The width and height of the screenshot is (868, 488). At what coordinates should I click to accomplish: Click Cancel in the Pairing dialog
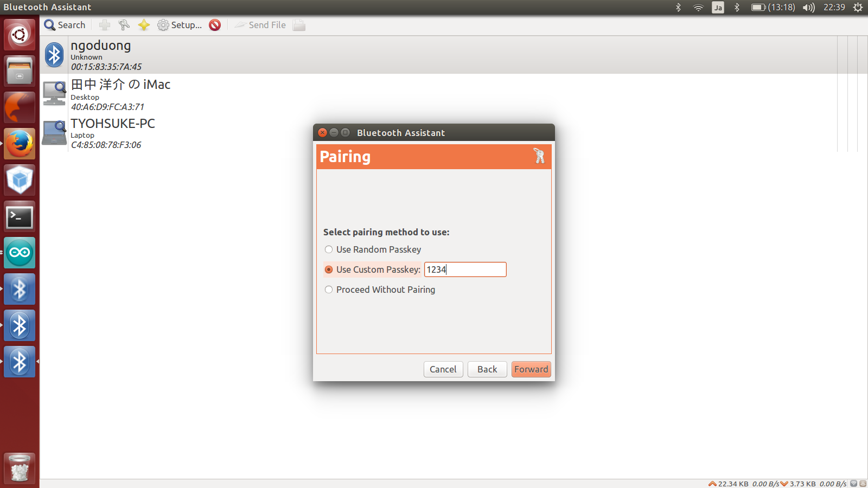(443, 369)
